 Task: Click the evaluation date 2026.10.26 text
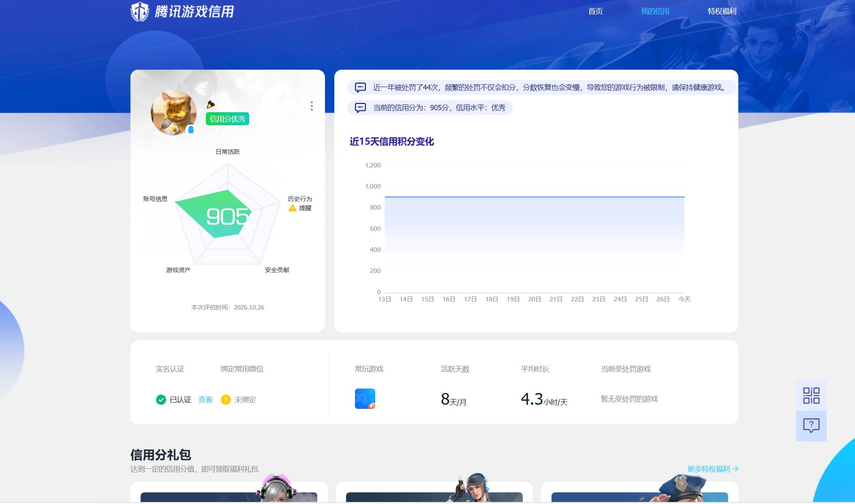click(249, 308)
